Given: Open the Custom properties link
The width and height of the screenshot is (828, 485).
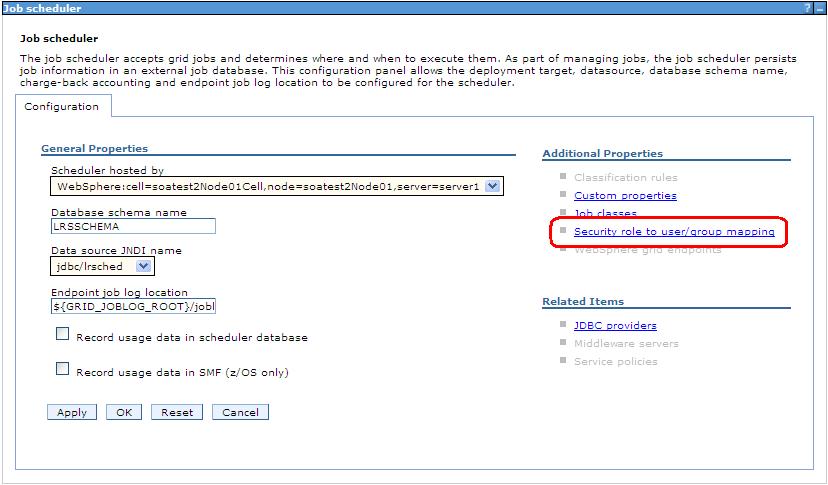Looking at the screenshot, I should click(x=625, y=196).
